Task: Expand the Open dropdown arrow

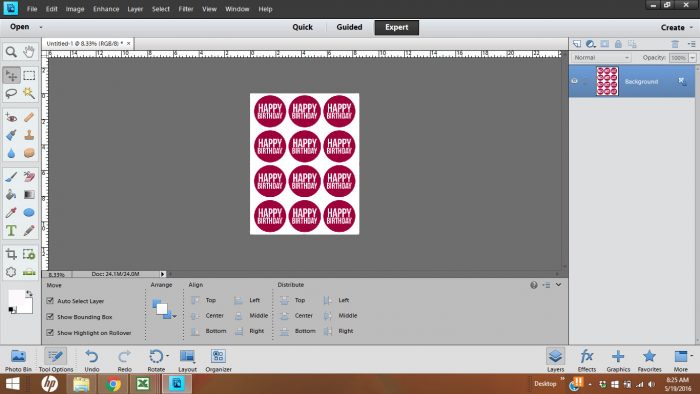Action: 41,27
